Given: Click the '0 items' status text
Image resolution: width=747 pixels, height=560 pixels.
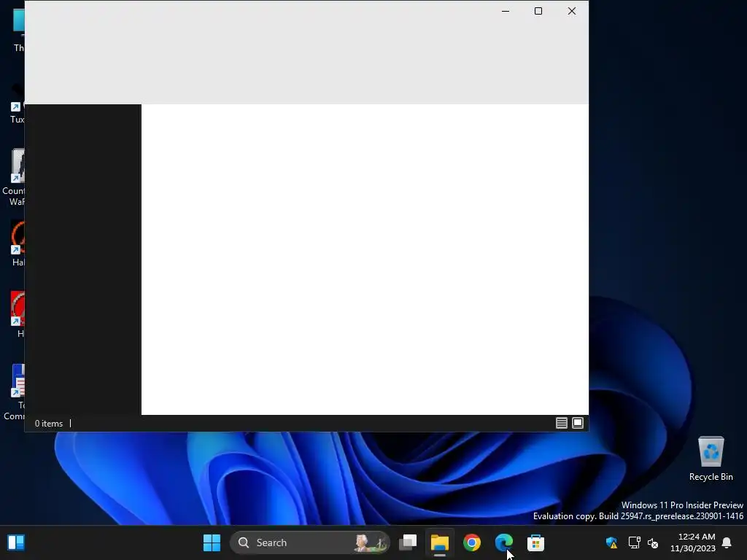Looking at the screenshot, I should click(x=49, y=424).
